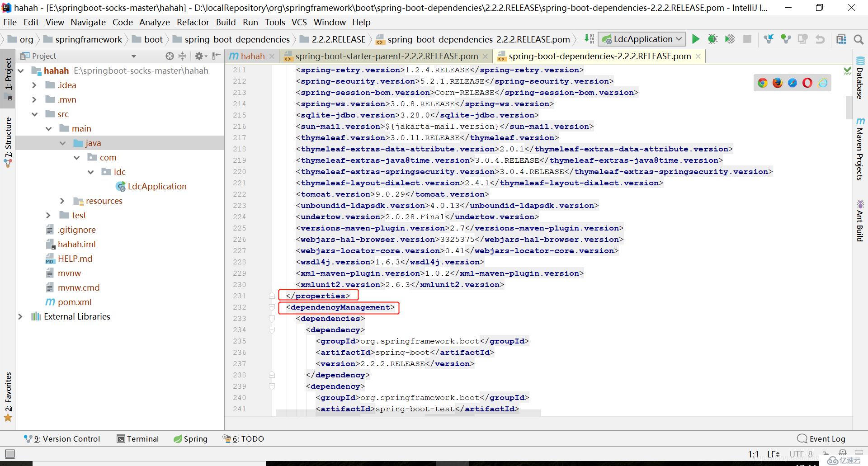Open the Refactor menu
Image resolution: width=868 pixels, height=466 pixels.
pyautogui.click(x=193, y=22)
